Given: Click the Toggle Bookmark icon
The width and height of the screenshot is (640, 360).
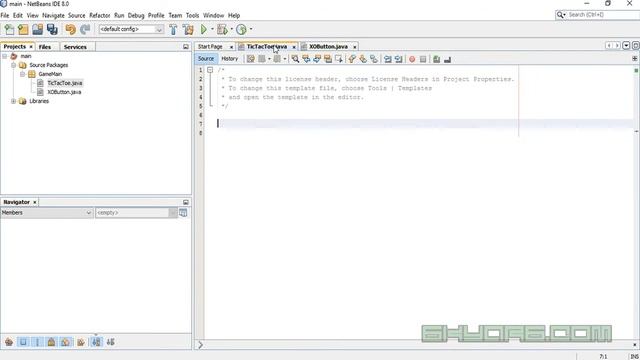Looking at the screenshot, I should (x=374, y=59).
